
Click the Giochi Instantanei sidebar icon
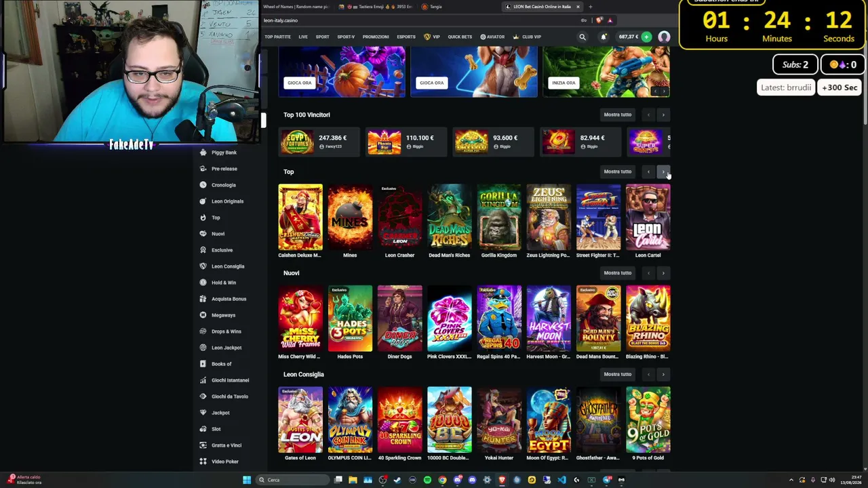click(x=203, y=380)
